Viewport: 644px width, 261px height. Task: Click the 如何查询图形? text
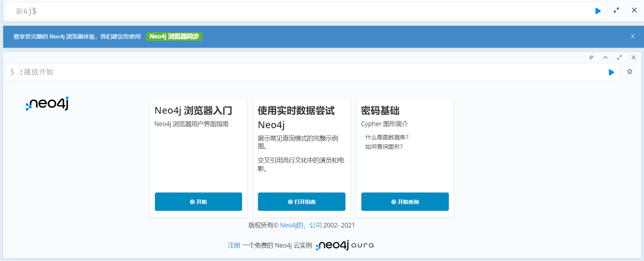coord(384,147)
